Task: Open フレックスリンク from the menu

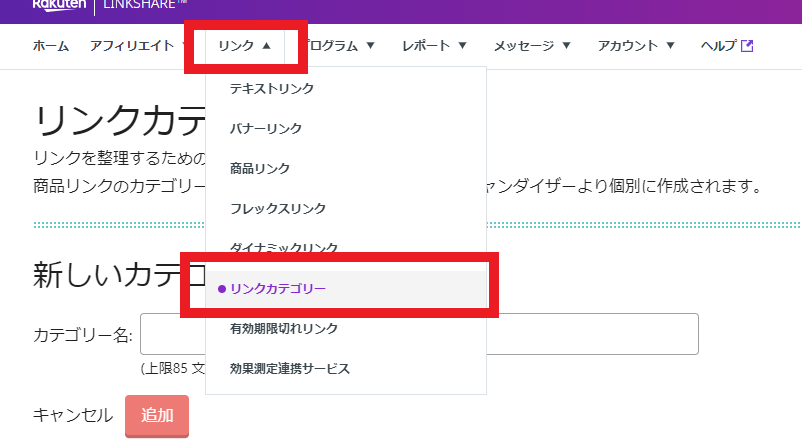Action: click(278, 209)
